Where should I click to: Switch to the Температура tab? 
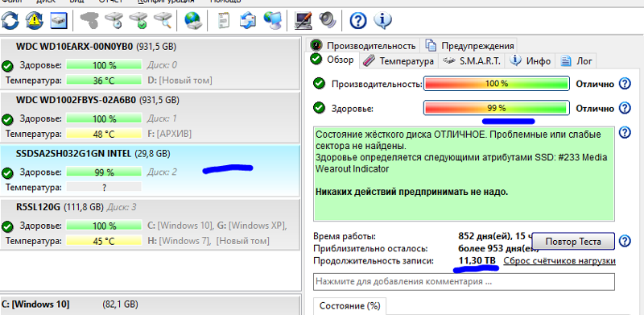coord(399,61)
